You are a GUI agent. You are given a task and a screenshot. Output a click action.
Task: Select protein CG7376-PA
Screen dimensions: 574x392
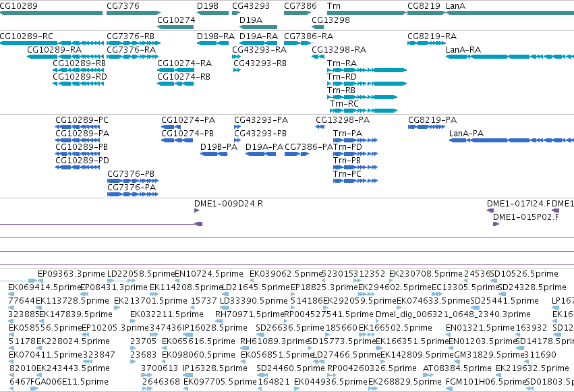(132, 188)
